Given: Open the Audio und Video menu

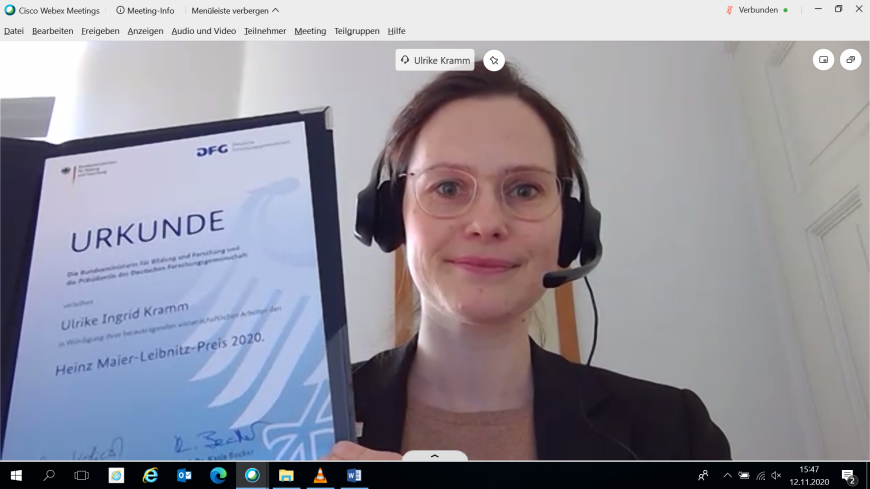Looking at the screenshot, I should (x=204, y=31).
